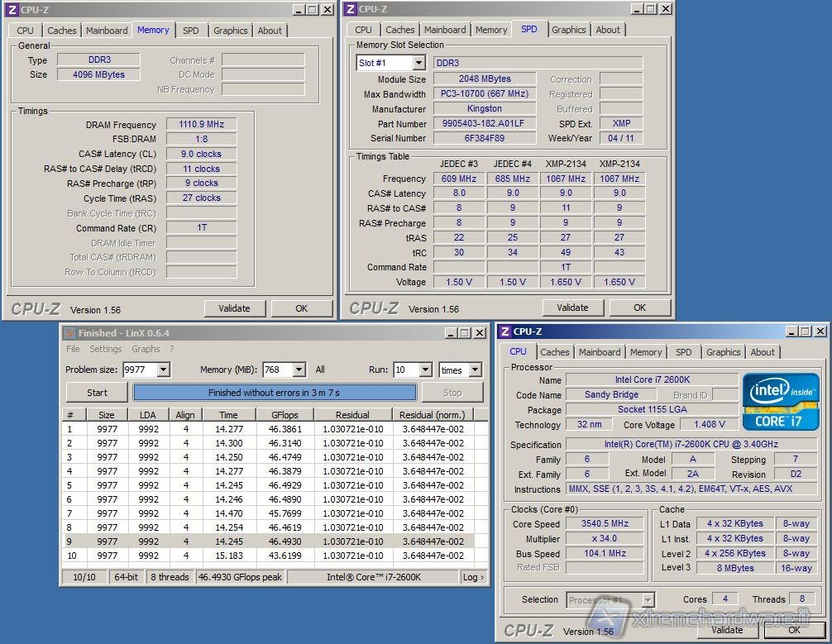Click Validate in the SPD window
Viewport: 832px width, 644px height.
coord(572,308)
